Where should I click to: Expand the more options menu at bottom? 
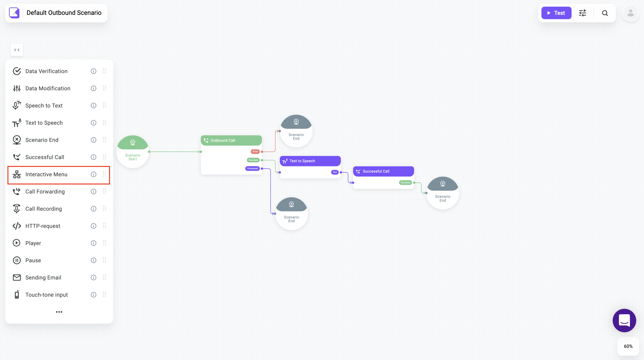tap(59, 312)
